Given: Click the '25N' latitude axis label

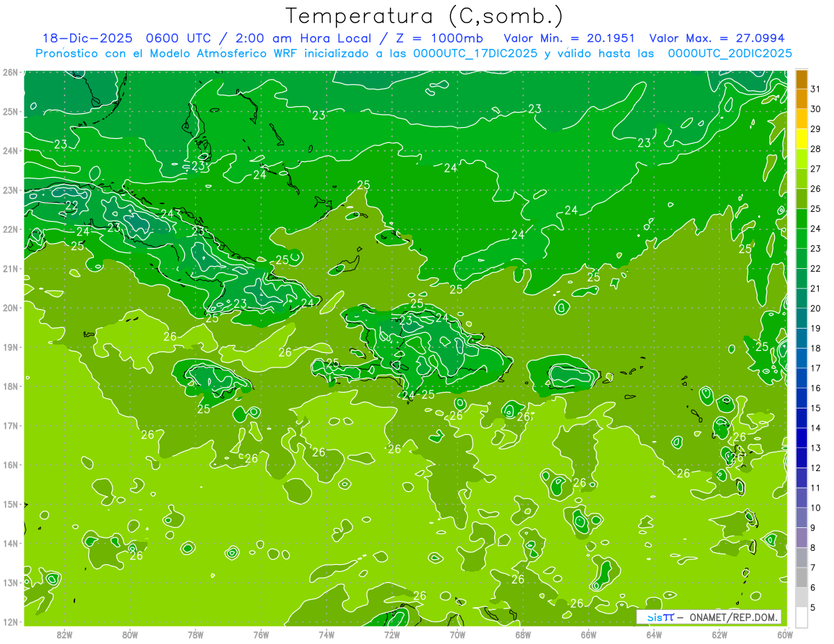Looking at the screenshot, I should click(10, 112).
